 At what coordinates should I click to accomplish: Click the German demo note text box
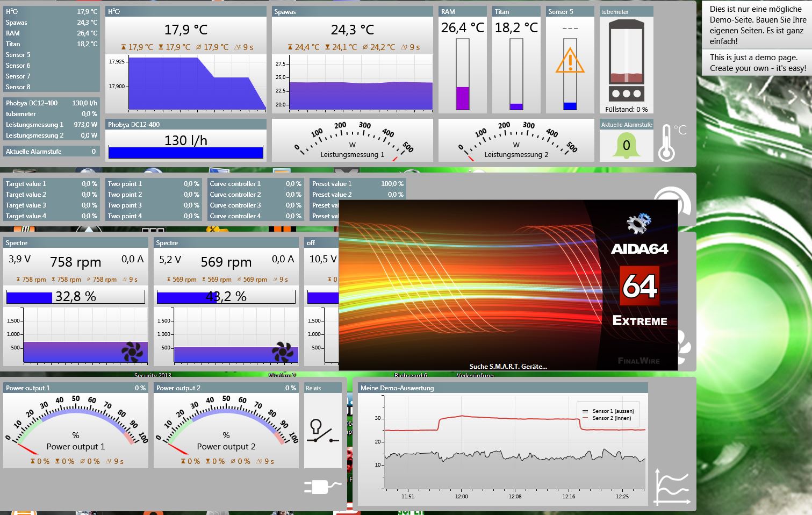pyautogui.click(x=758, y=25)
